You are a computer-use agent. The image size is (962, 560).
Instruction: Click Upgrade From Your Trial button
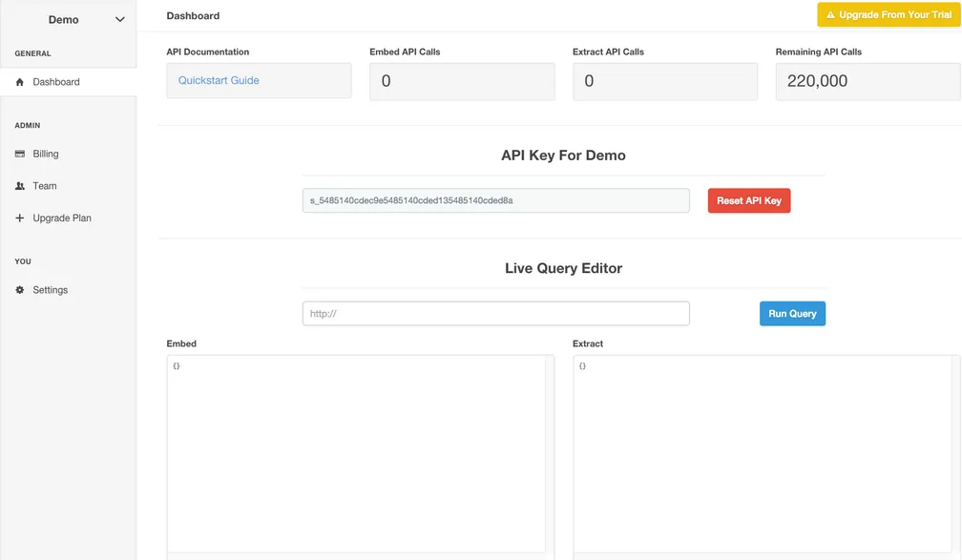click(x=889, y=14)
